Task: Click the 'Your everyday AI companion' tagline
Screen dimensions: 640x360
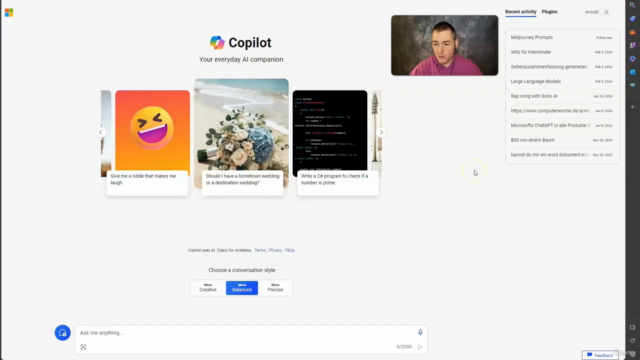Action: click(241, 60)
